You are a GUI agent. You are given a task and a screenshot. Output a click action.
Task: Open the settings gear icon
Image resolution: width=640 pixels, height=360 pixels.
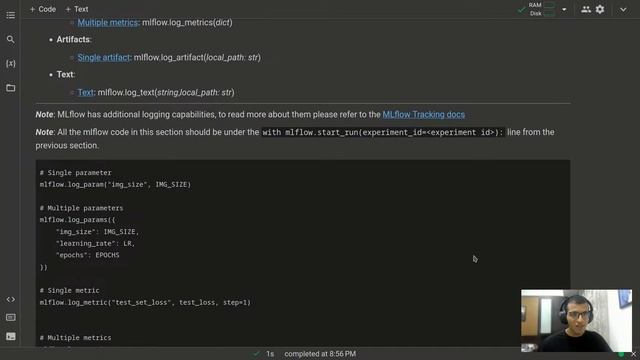pyautogui.click(x=600, y=9)
